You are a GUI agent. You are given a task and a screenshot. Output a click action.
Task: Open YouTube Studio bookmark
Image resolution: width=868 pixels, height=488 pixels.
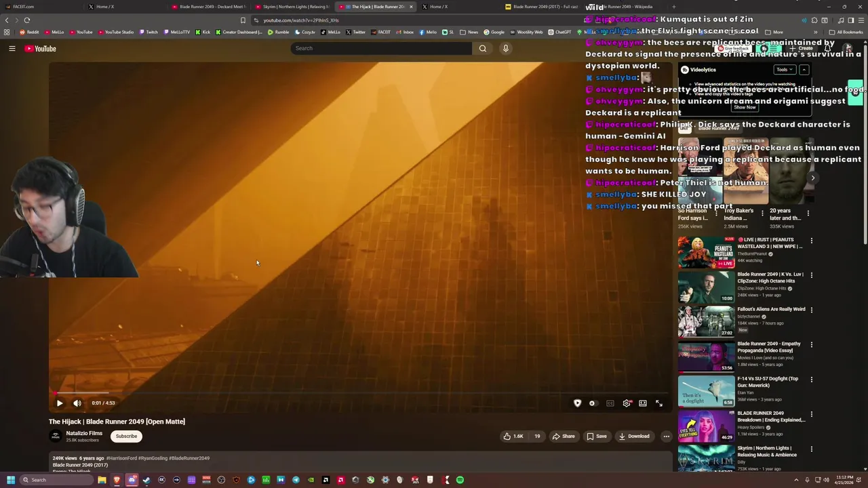pos(116,32)
